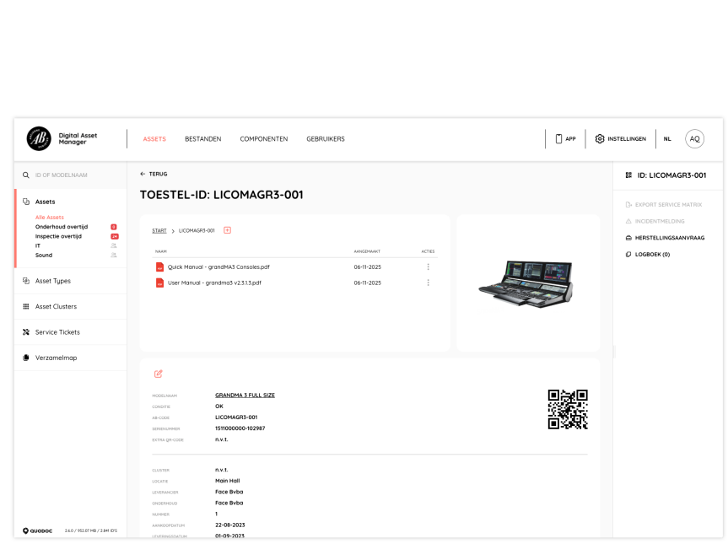Click the phone APP icon

point(559,139)
